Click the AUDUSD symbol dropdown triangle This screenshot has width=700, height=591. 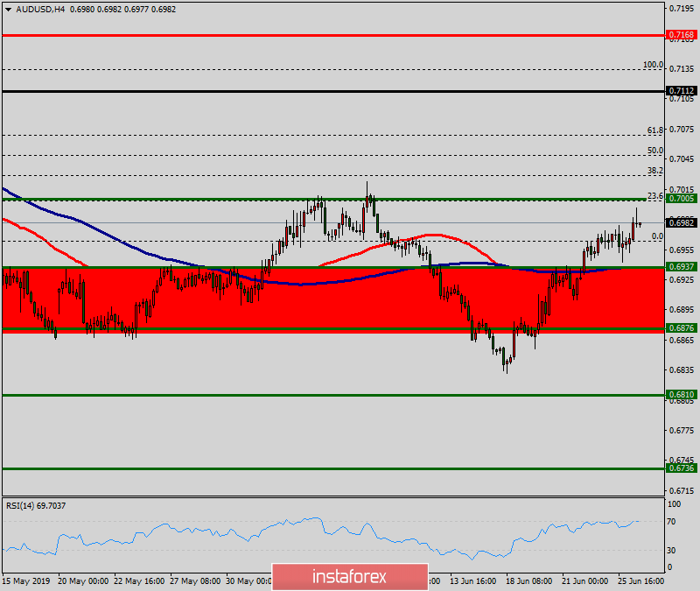[x=9, y=10]
